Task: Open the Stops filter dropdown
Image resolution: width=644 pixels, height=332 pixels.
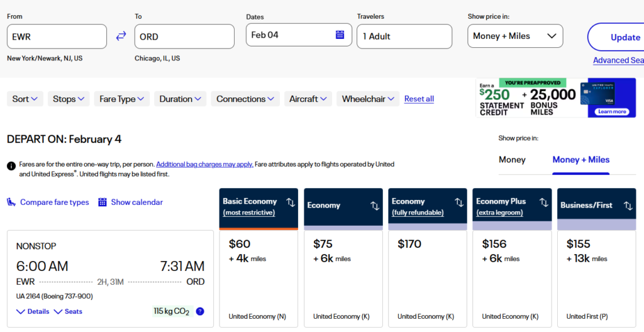Action: click(69, 99)
